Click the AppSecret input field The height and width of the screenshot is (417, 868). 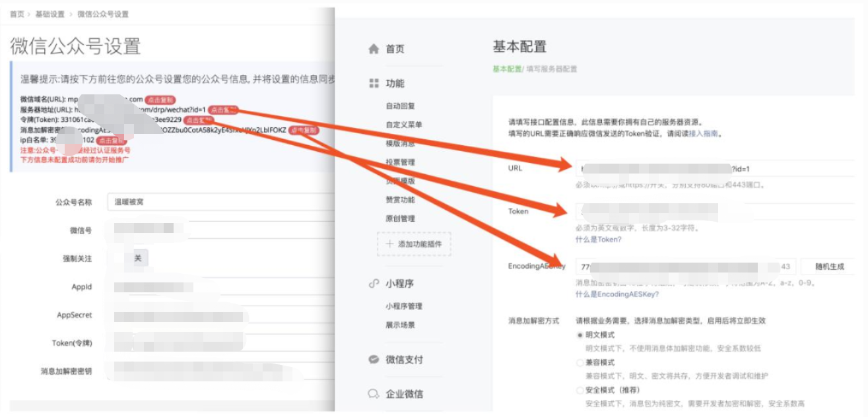pos(220,315)
